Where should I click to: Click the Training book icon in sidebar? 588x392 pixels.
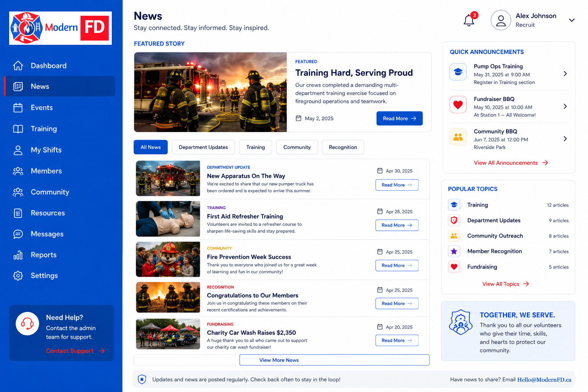(x=18, y=129)
